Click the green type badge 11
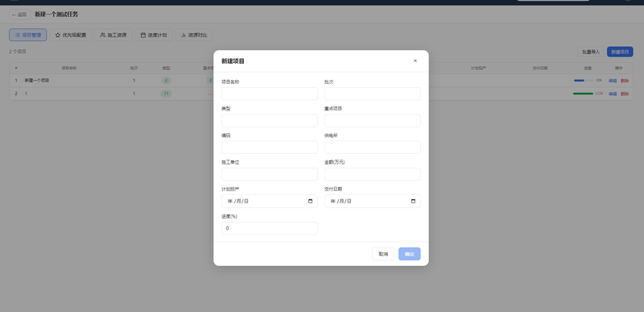The width and height of the screenshot is (644, 312). click(x=166, y=94)
